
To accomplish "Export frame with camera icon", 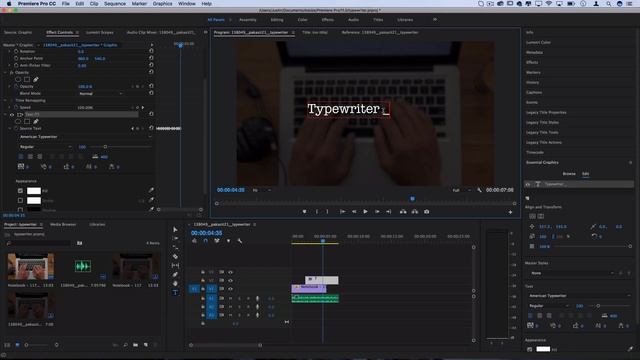I will (x=427, y=211).
